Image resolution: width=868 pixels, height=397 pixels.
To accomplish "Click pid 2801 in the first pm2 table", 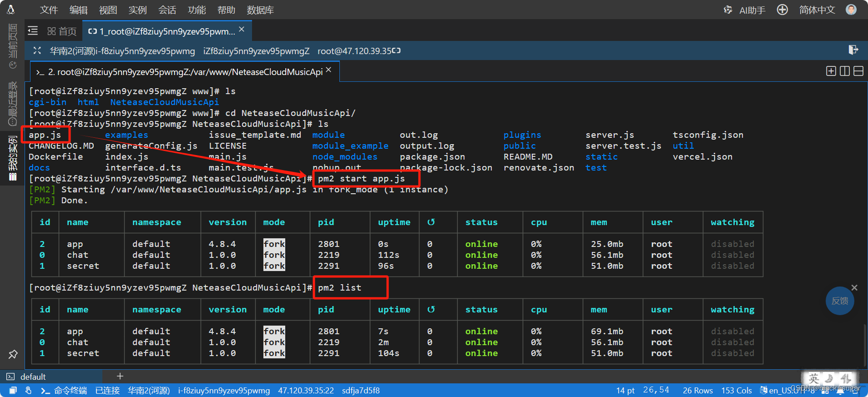I will pyautogui.click(x=328, y=244).
